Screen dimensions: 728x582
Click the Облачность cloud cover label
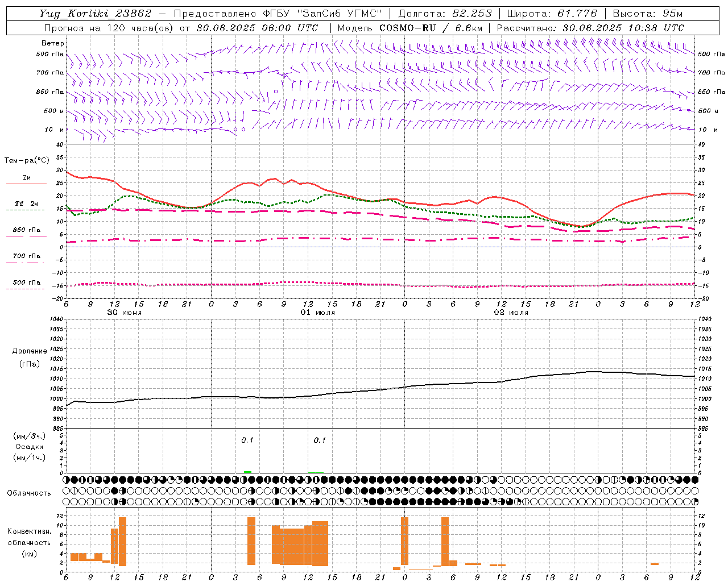click(29, 493)
